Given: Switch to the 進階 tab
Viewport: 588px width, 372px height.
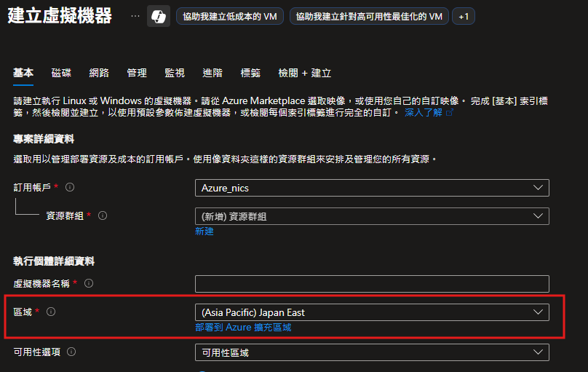Looking at the screenshot, I should tap(212, 73).
